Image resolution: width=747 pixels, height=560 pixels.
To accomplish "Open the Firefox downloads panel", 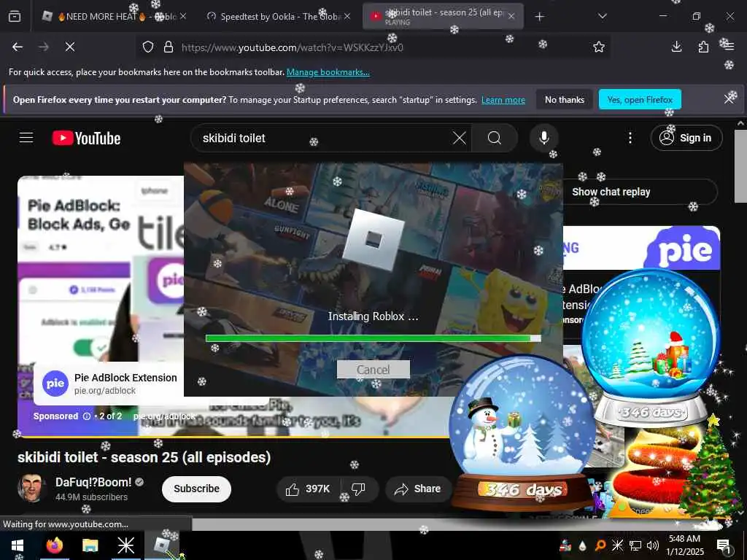I will 676,47.
